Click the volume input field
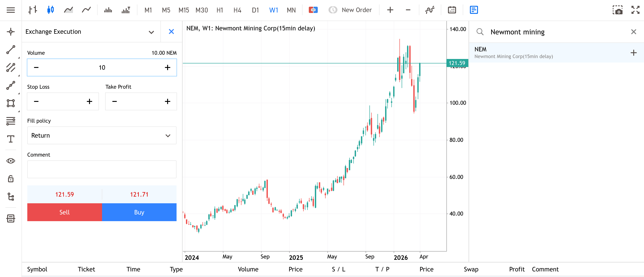 coord(102,67)
